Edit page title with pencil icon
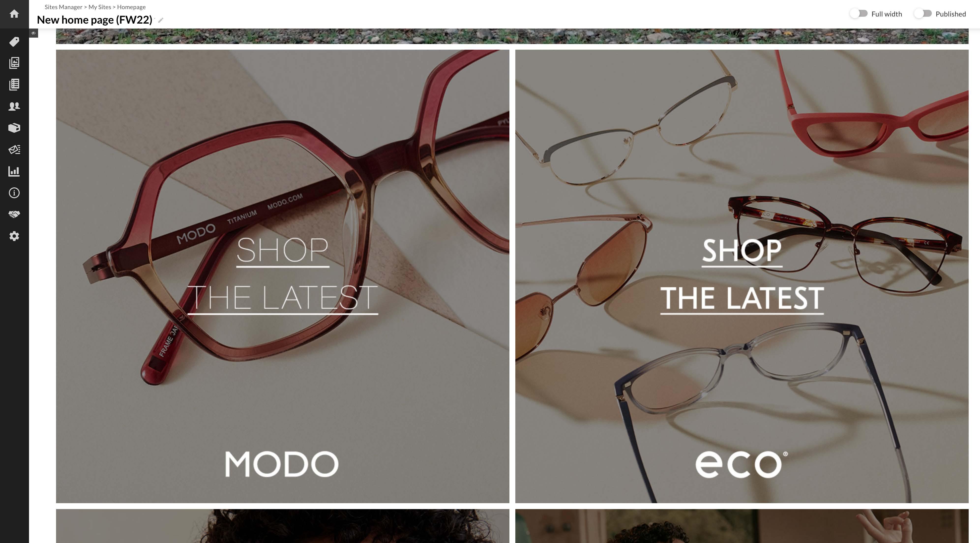980x543 pixels. (161, 20)
